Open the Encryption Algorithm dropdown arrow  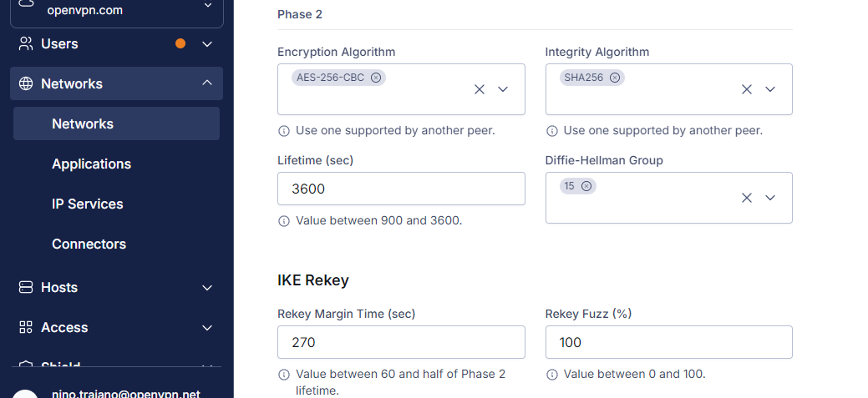click(503, 89)
